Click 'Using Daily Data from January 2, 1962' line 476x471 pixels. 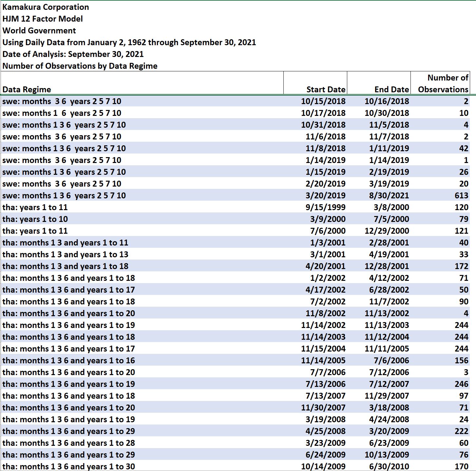point(129,43)
